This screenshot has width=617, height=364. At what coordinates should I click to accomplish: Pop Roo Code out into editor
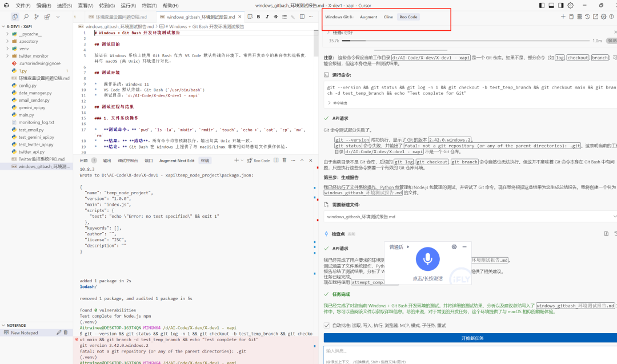[595, 17]
